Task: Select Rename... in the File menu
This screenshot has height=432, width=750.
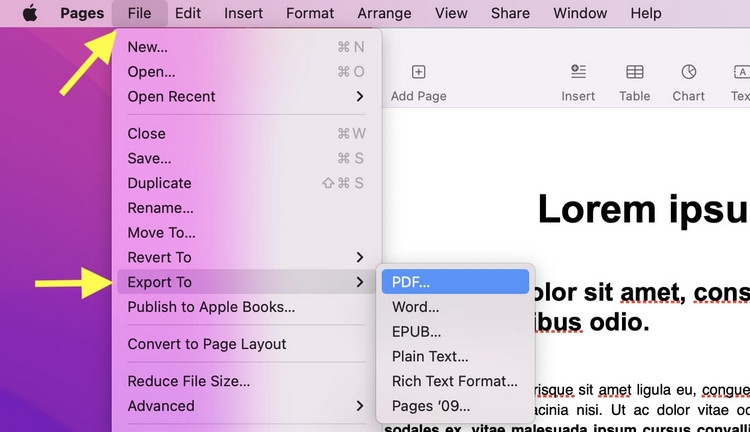Action: coord(246,208)
